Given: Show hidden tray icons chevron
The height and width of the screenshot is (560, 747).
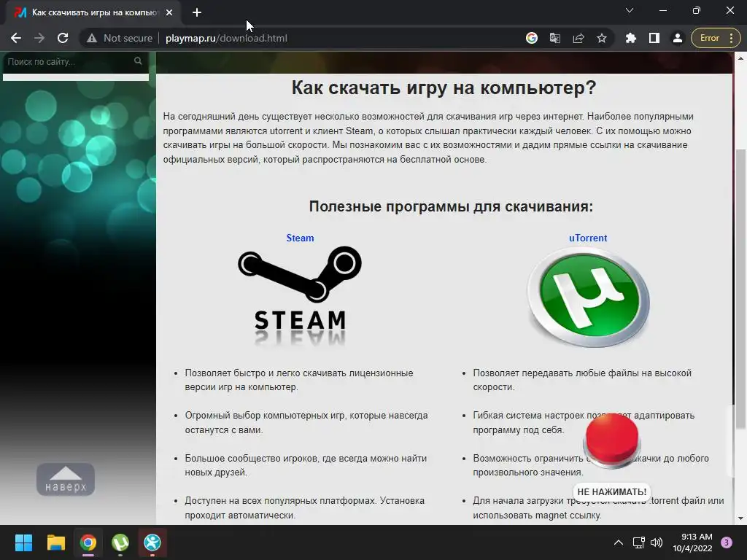Looking at the screenshot, I should coord(619,542).
